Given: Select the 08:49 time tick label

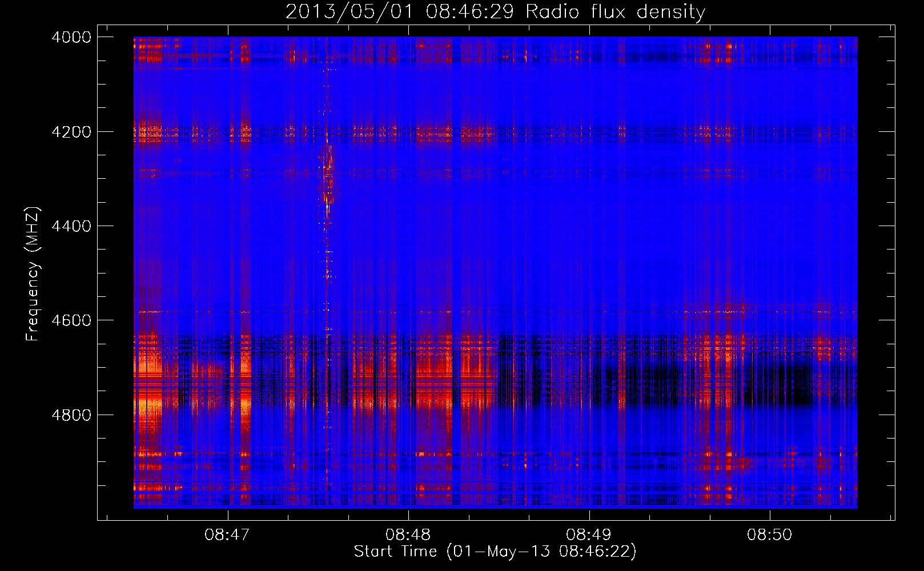Looking at the screenshot, I should pos(589,535).
